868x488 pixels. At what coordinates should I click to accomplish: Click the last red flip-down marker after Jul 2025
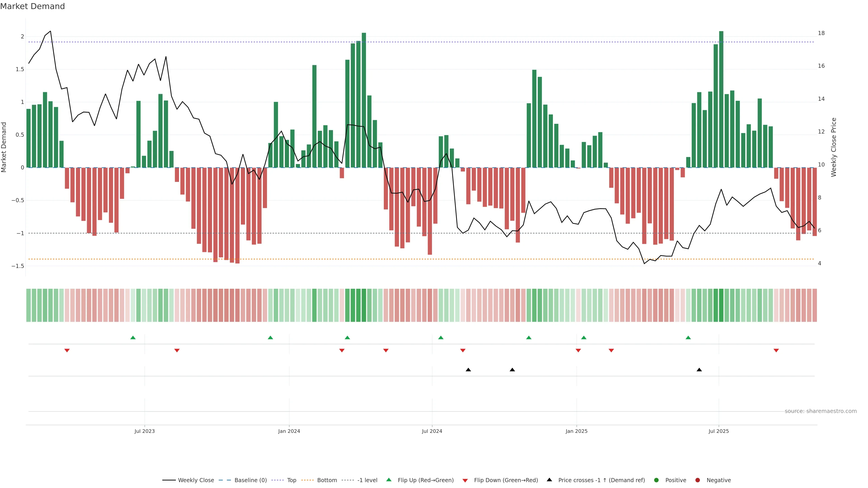[x=776, y=351]
